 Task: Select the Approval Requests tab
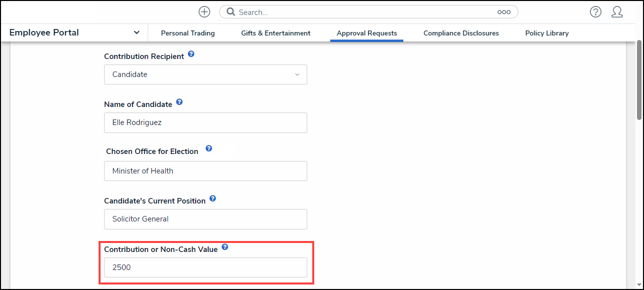tap(367, 33)
